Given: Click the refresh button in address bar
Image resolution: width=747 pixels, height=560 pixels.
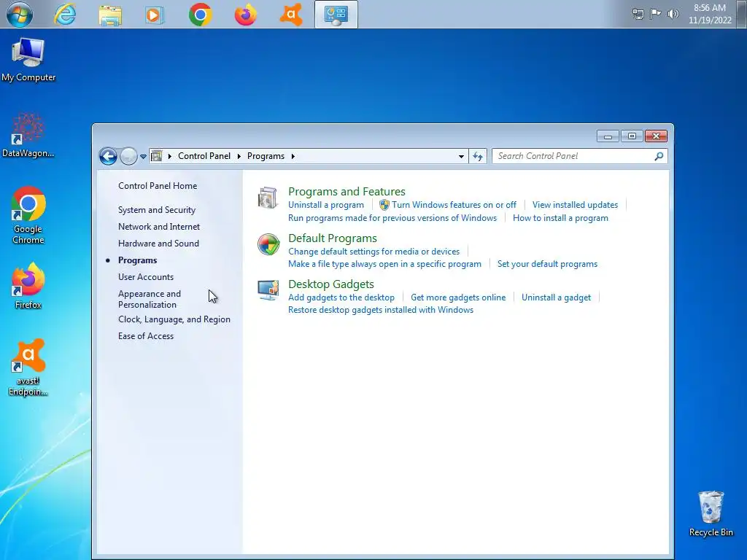Looking at the screenshot, I should pyautogui.click(x=478, y=156).
